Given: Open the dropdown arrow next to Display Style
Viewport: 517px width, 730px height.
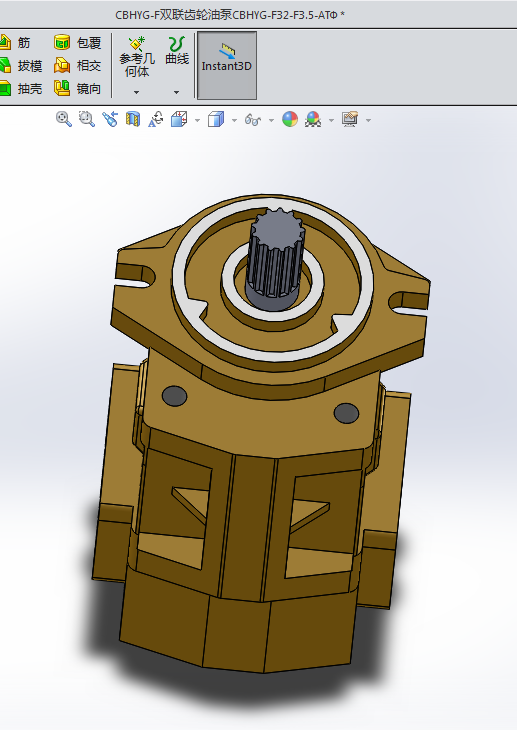Looking at the screenshot, I should [x=234, y=120].
